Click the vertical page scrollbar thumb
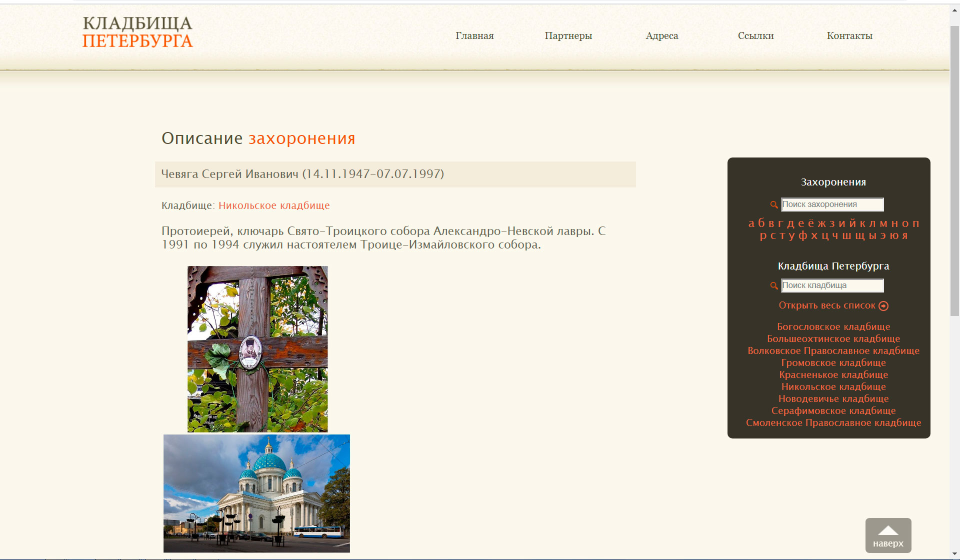Image resolution: width=960 pixels, height=560 pixels. coord(954,170)
